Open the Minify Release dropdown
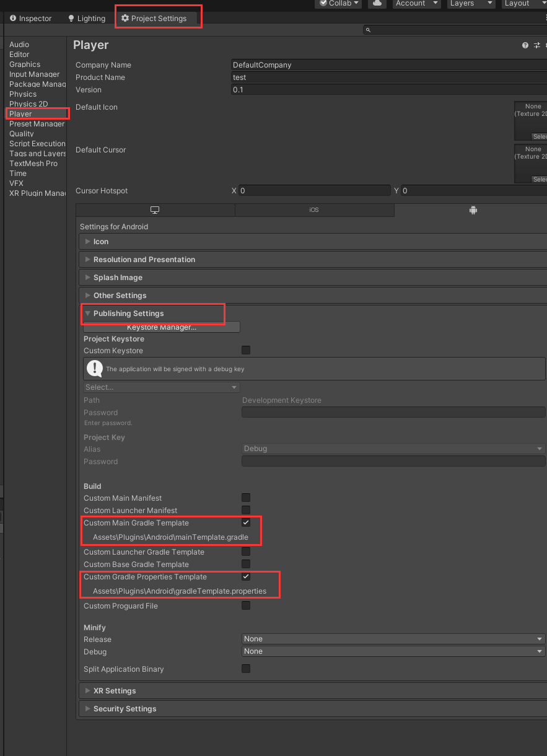The width and height of the screenshot is (547, 756). [x=393, y=639]
